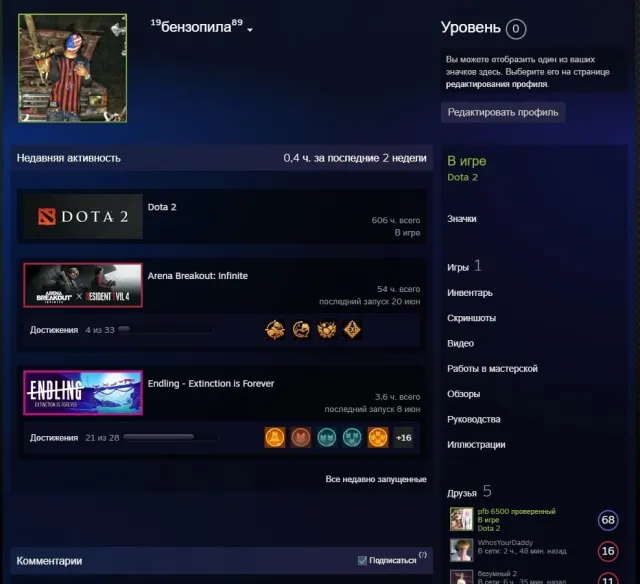The image size is (640, 584).
Task: Open friend безумный 2 profile name
Action: [497, 573]
